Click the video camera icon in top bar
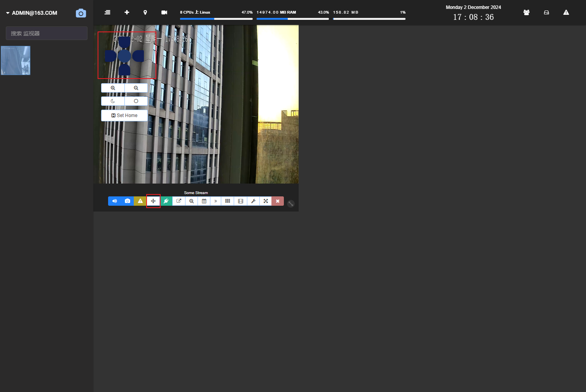586x392 pixels. click(164, 12)
